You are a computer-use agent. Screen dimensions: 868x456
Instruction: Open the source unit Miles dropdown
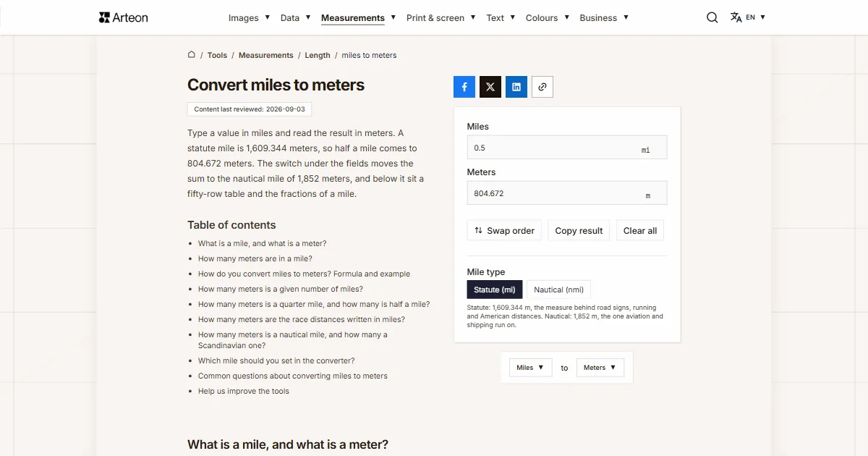(530, 368)
